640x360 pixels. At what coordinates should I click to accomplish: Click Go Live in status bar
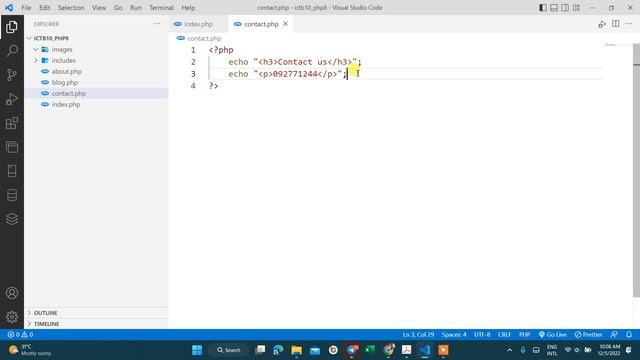click(552, 334)
